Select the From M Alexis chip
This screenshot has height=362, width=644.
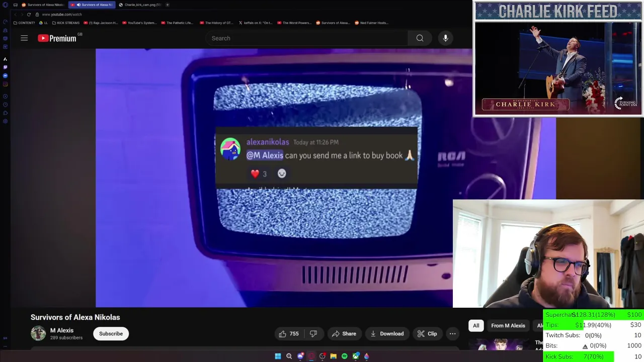[508, 325]
